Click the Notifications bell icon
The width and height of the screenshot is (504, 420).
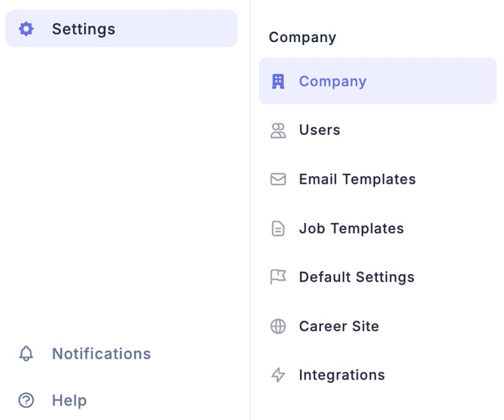[x=26, y=354]
